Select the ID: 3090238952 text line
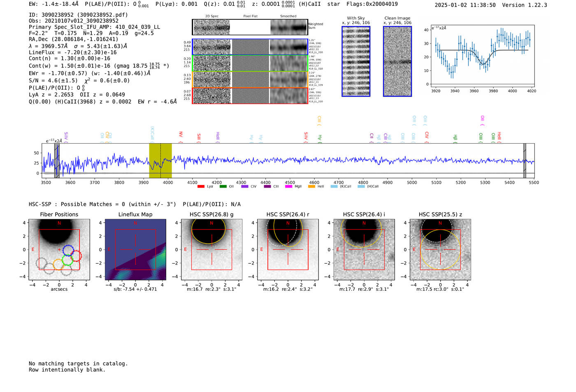Screen dimensions: 576x392 click(78, 15)
